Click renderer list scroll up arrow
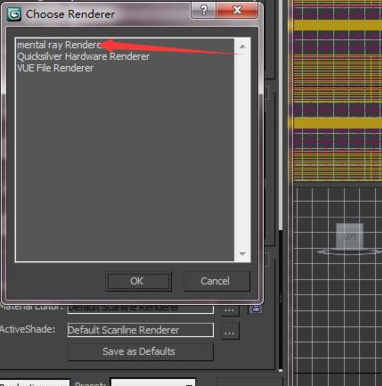The width and height of the screenshot is (382, 386). [242, 46]
